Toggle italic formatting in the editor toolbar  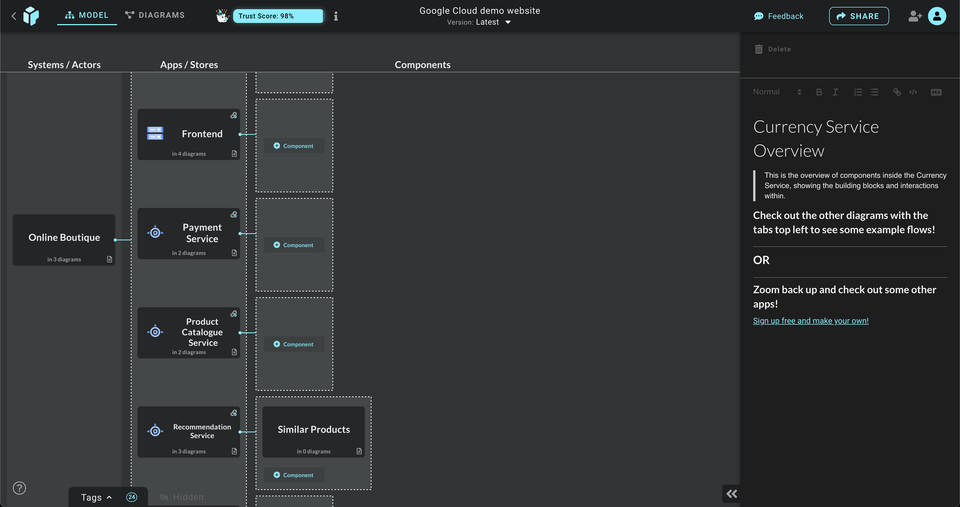[x=835, y=92]
